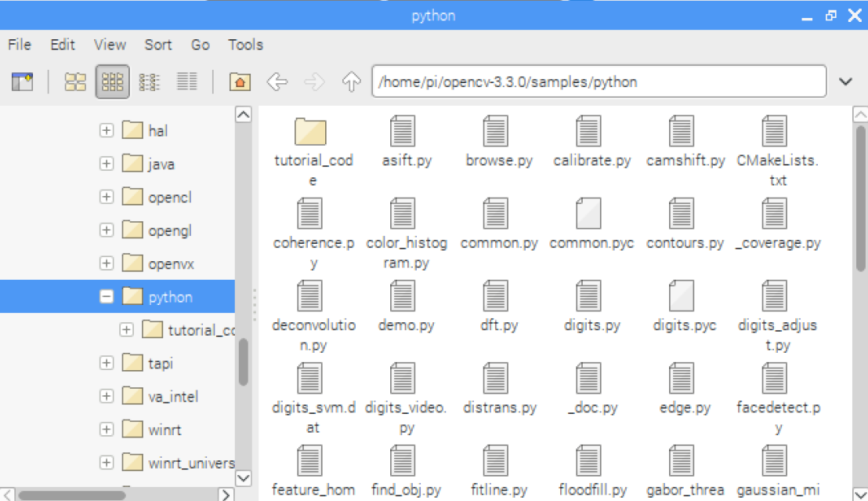Image resolution: width=868 pixels, height=501 pixels.
Task: Switch to compact list view
Action: [149, 81]
